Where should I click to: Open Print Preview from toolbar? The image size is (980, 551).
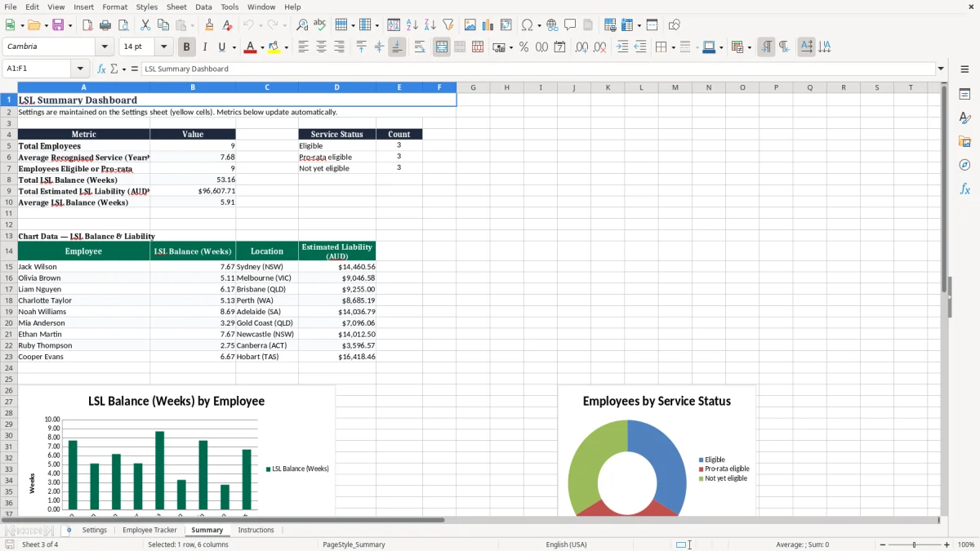pyautogui.click(x=123, y=25)
